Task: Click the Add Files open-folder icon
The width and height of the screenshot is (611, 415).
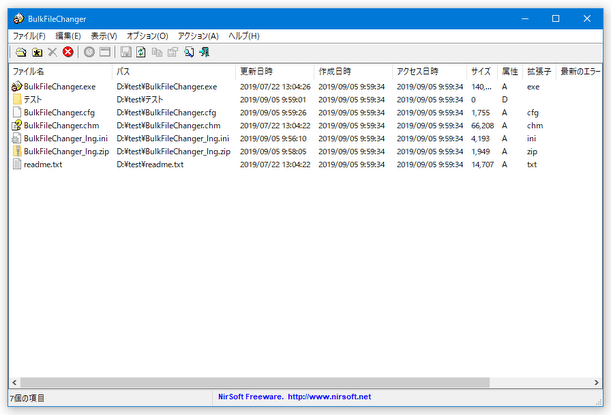Action: [x=21, y=52]
